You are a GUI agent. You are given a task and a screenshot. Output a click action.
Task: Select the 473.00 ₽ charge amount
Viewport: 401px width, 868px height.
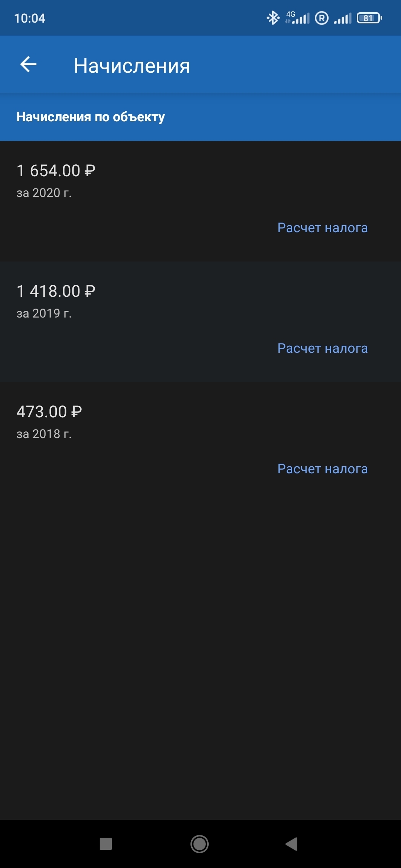tap(49, 412)
